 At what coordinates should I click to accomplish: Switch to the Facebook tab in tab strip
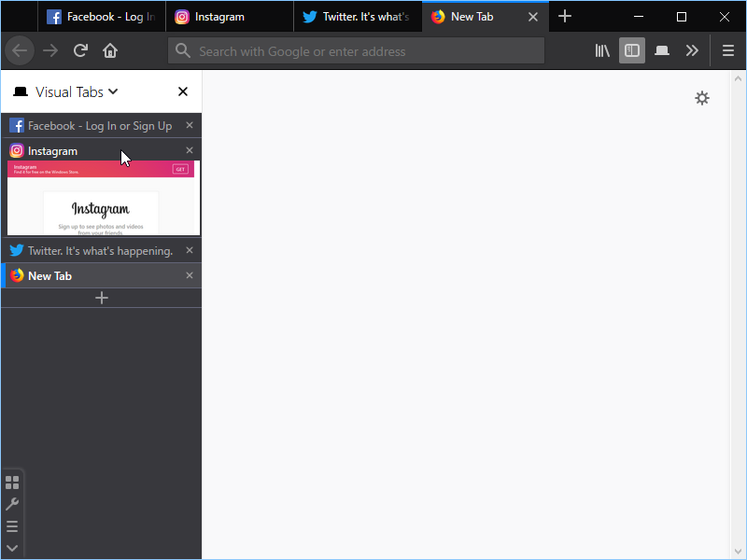point(102,17)
